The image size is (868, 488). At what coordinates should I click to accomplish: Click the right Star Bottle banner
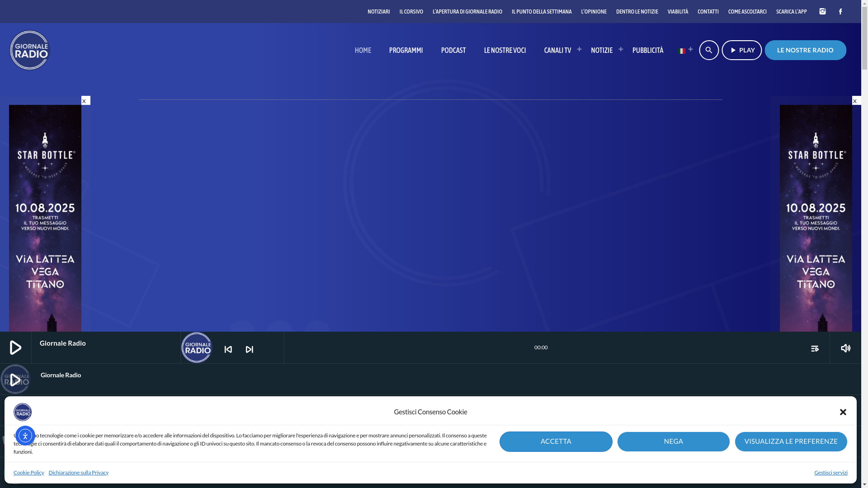point(816,218)
